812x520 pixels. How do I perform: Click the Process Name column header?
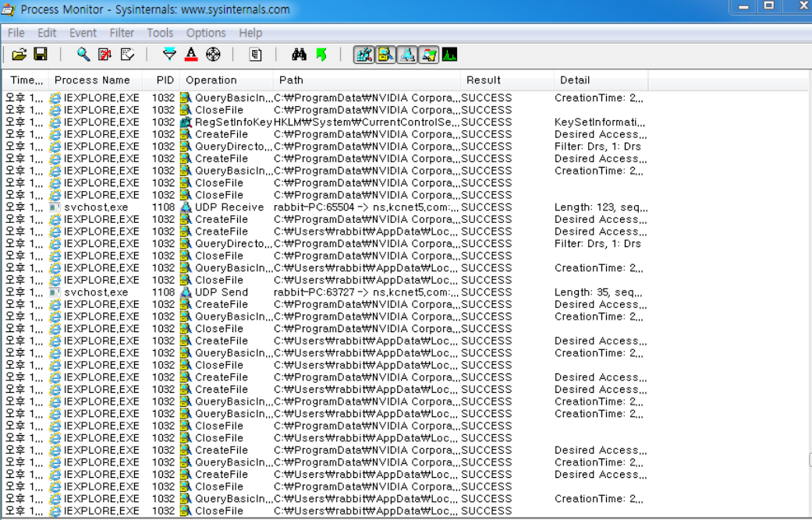pos(94,80)
